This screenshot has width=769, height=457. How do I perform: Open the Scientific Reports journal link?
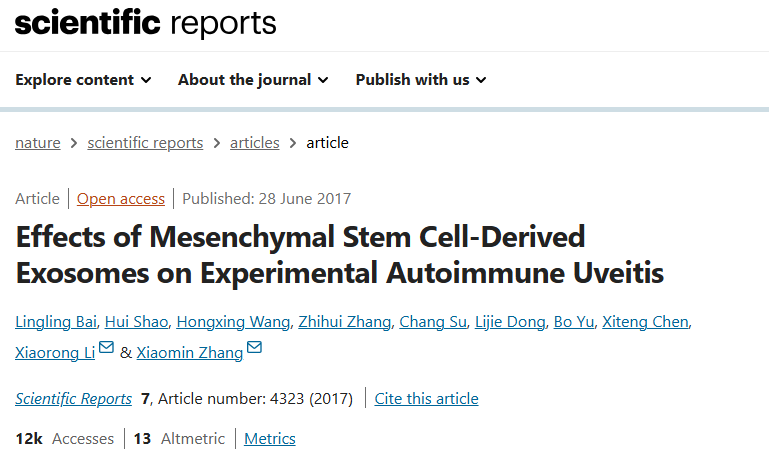[x=73, y=399]
